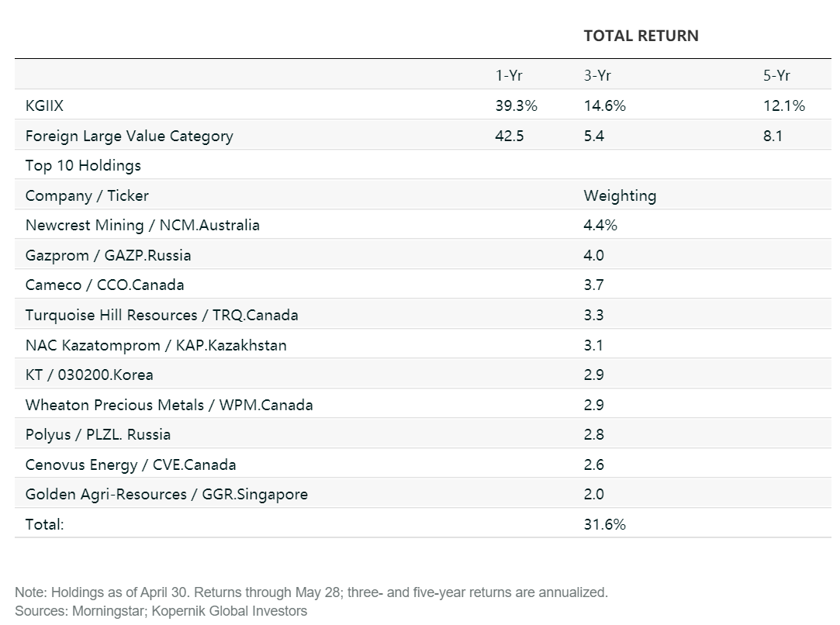
Task: Select Cameco / CCO.Canada row
Action: [x=423, y=285]
